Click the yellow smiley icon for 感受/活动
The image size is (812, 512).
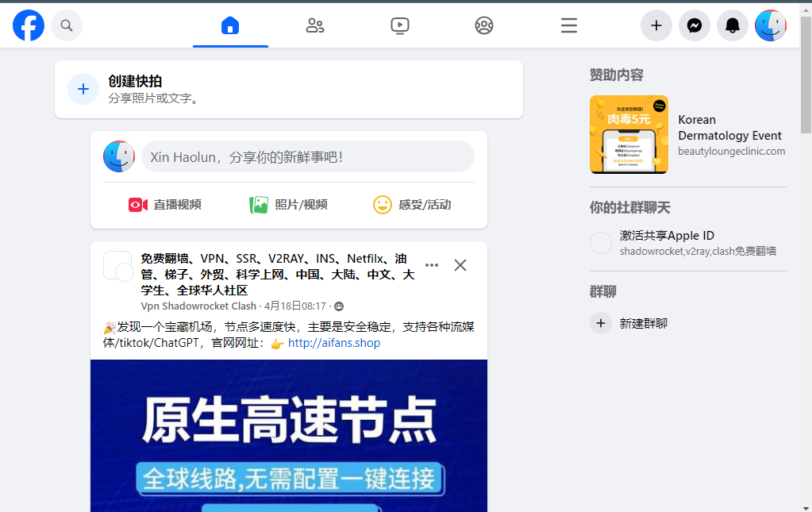tap(382, 205)
